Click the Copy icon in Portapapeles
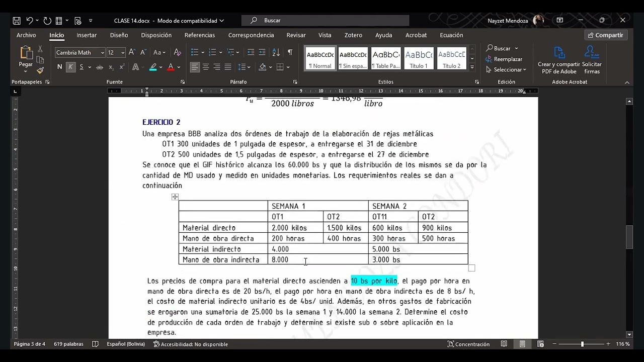The height and width of the screenshot is (362, 644). pyautogui.click(x=40, y=60)
